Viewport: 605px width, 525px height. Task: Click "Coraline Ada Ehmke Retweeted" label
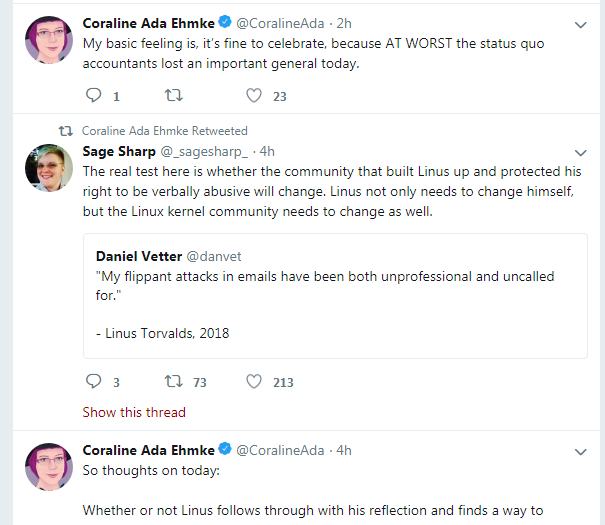point(164,131)
